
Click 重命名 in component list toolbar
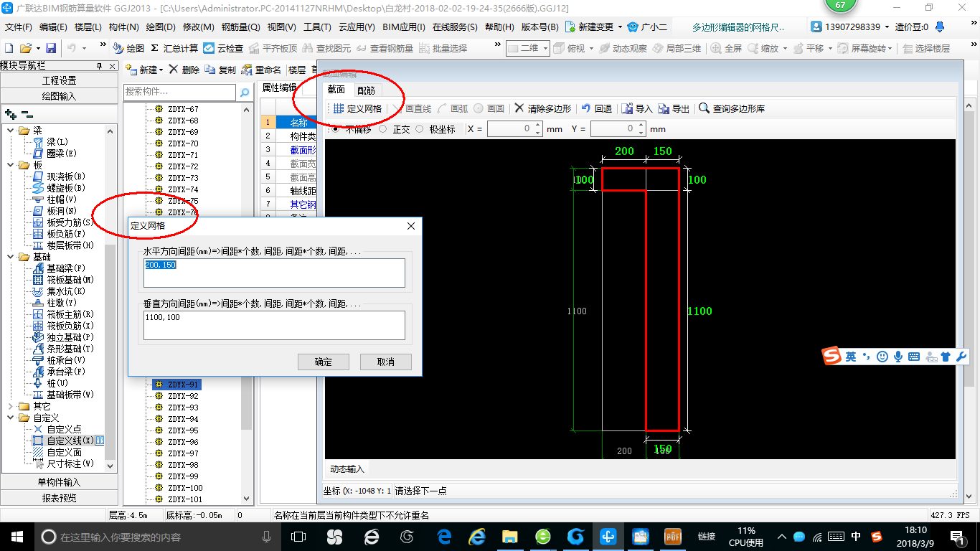click(262, 70)
